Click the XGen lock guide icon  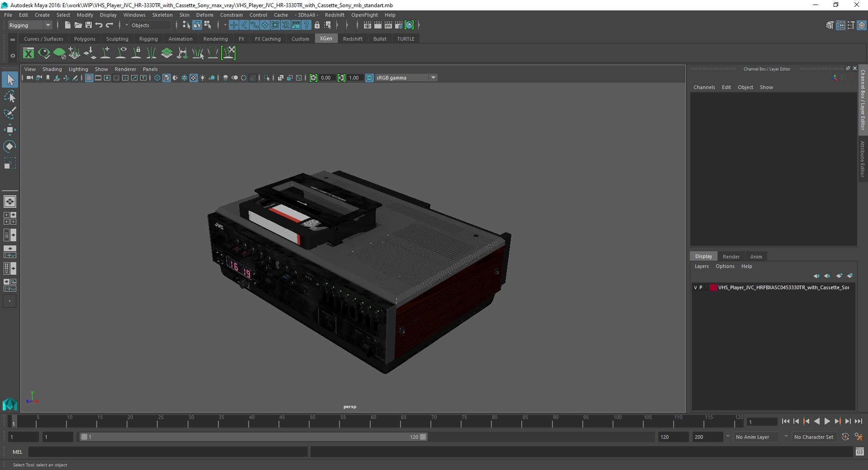coord(136,53)
